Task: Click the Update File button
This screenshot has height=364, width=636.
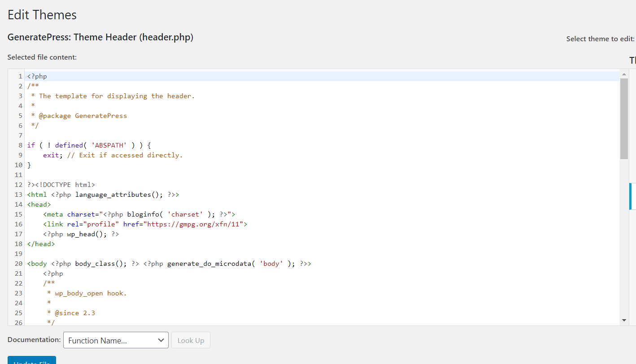Action: click(x=32, y=360)
